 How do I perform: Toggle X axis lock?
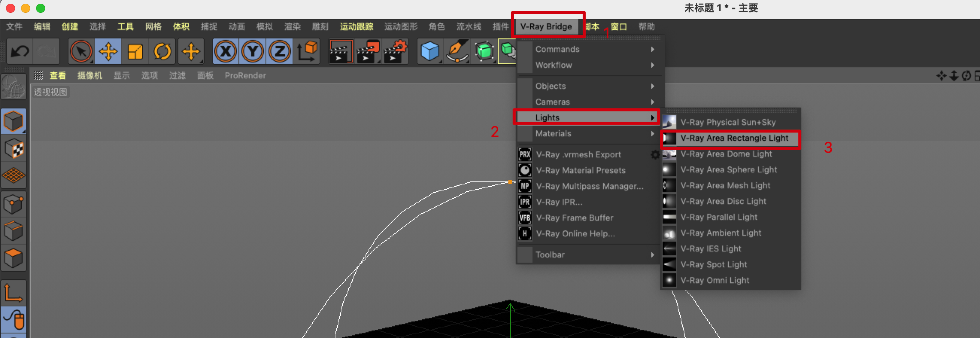[226, 52]
